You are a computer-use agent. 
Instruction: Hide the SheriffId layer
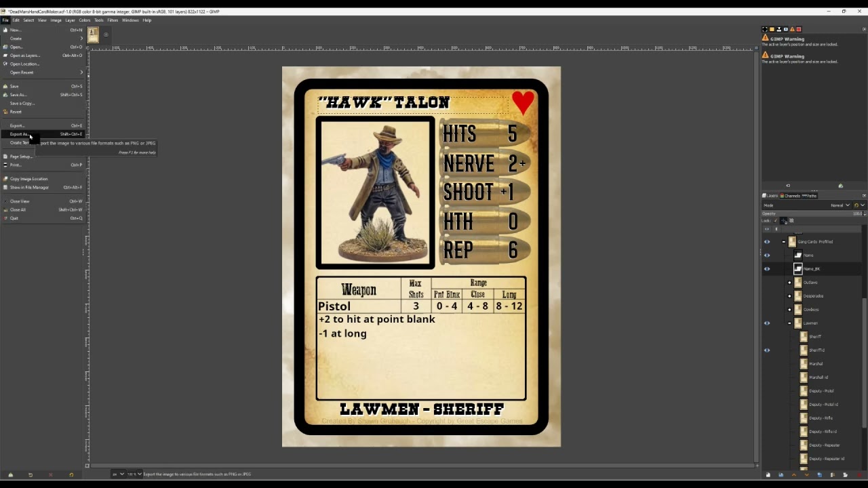pos(767,350)
